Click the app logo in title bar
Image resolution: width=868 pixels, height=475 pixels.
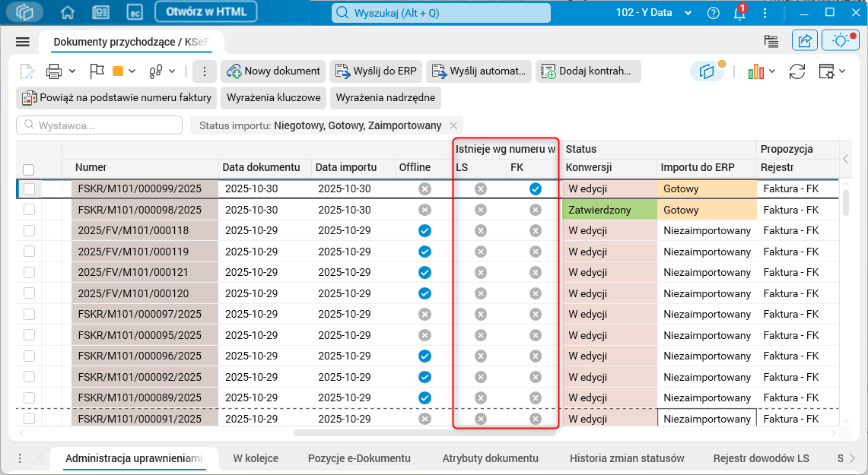(x=25, y=12)
